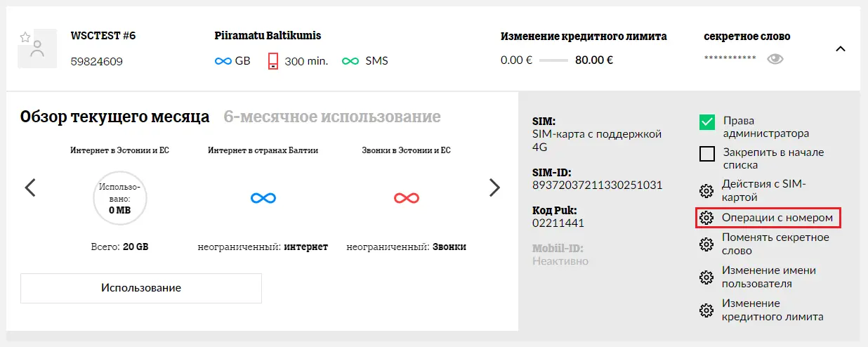868x347 pixels.
Task: Open the Использование button
Action: point(141,288)
